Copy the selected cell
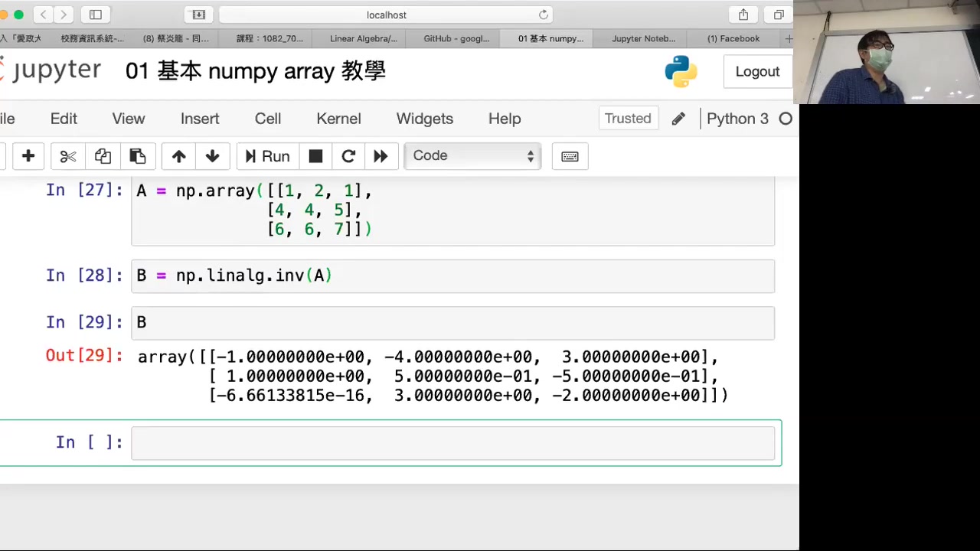Image resolution: width=980 pixels, height=551 pixels. pos(102,156)
